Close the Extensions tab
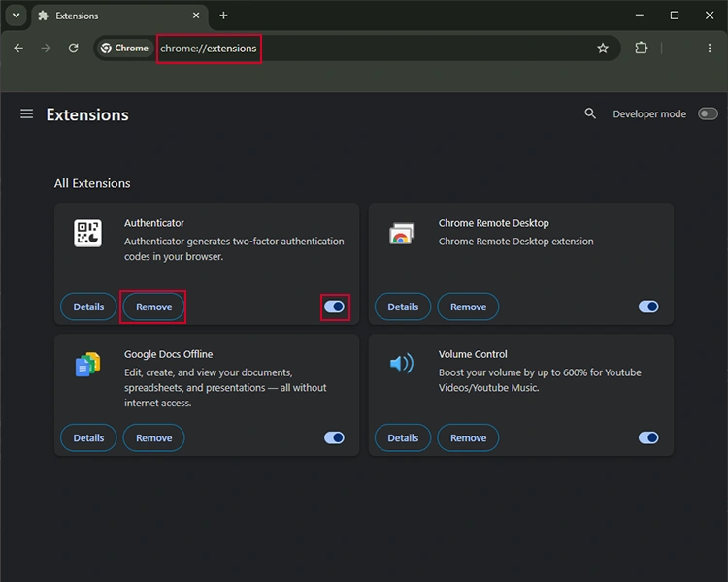 pos(196,16)
